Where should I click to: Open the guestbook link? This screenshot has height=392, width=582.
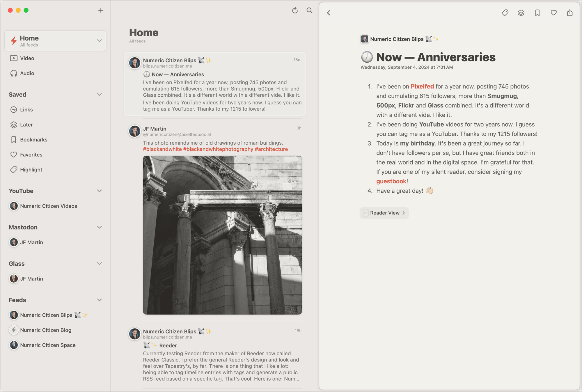tap(391, 181)
